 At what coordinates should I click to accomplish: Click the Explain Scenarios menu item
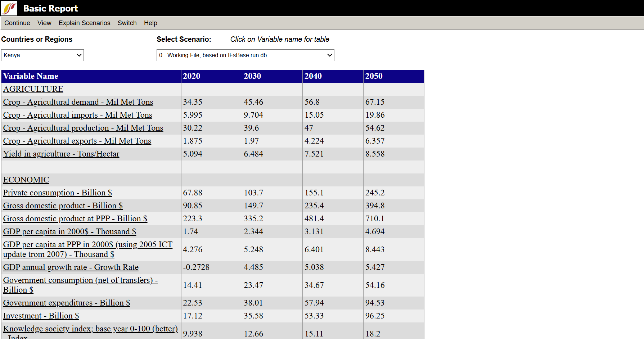tap(85, 23)
